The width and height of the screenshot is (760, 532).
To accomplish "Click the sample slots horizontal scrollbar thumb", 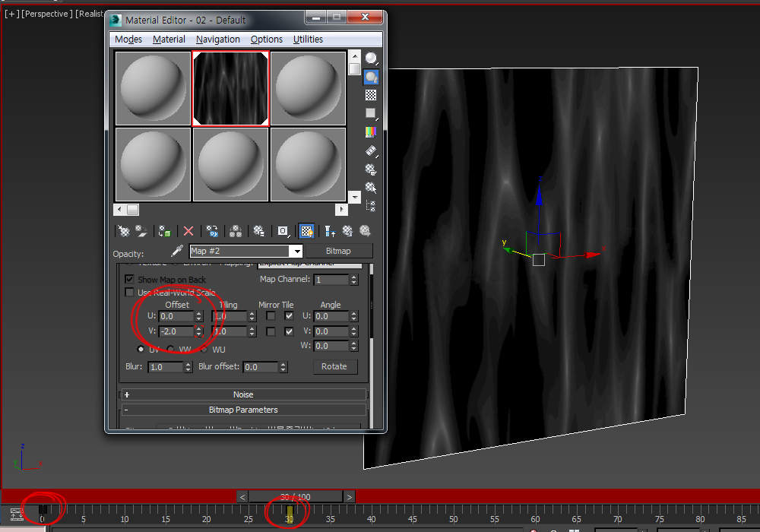I will tap(133, 210).
